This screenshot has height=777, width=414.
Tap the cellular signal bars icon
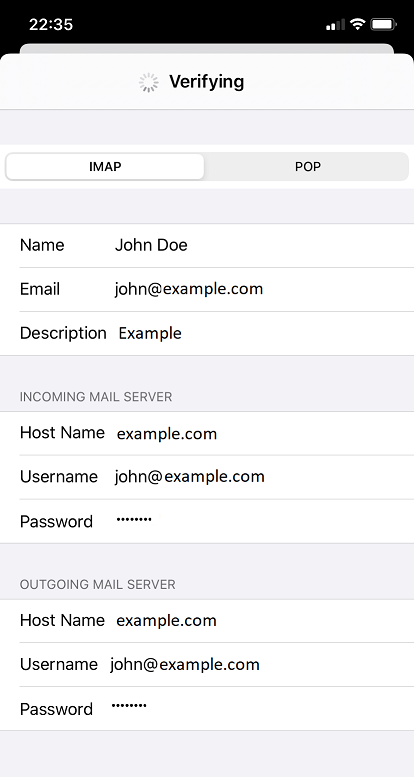coord(335,25)
